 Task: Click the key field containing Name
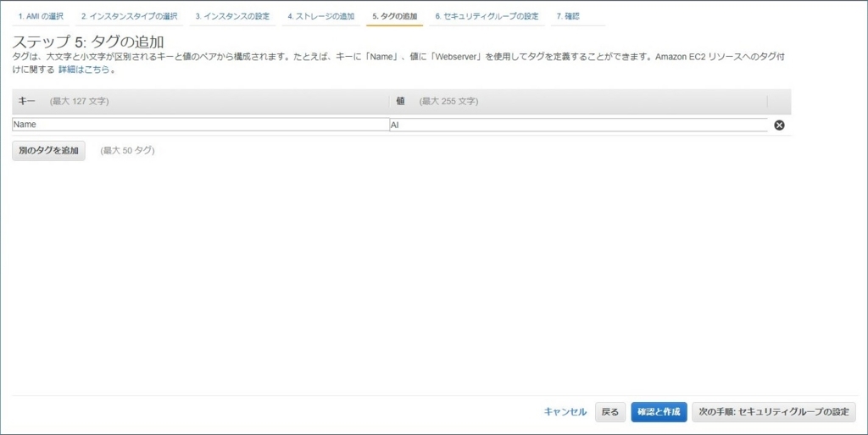coord(200,125)
